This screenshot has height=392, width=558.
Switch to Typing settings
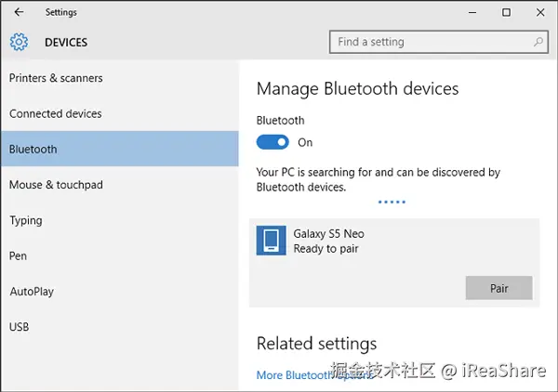click(x=26, y=220)
